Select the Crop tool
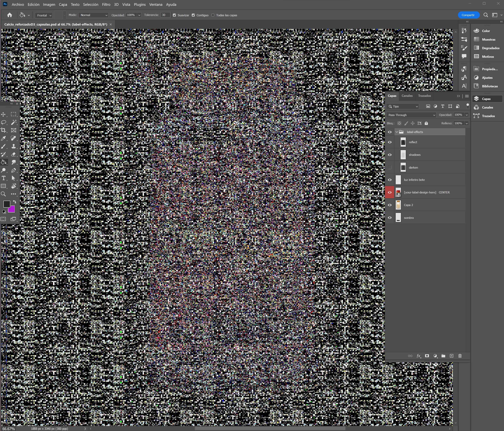This screenshot has width=504, height=431. tap(4, 130)
